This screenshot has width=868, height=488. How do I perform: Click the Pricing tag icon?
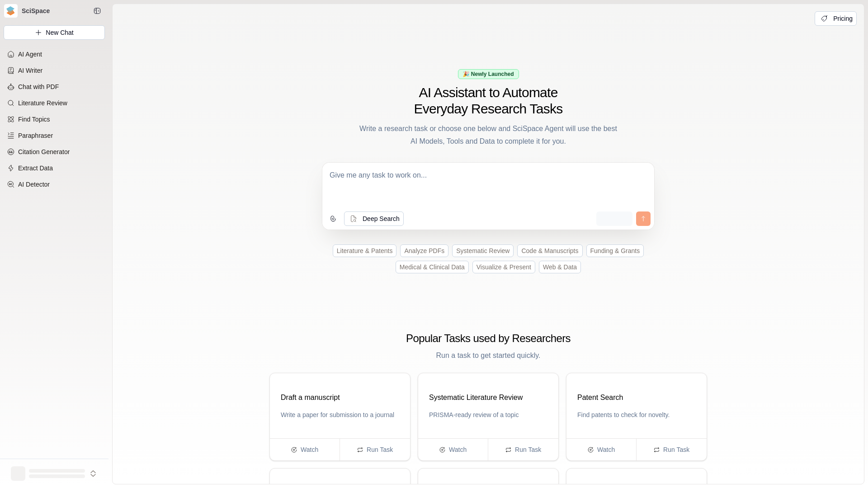(824, 19)
